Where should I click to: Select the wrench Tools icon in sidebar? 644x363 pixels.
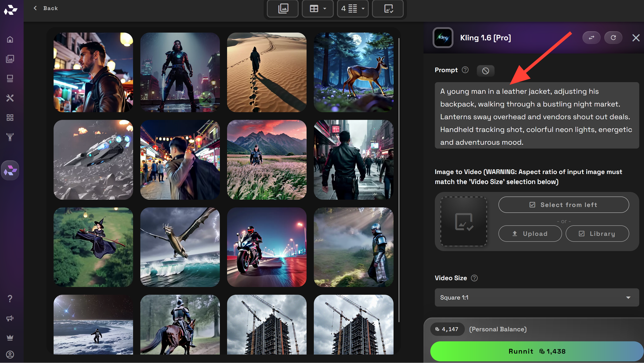(x=10, y=98)
